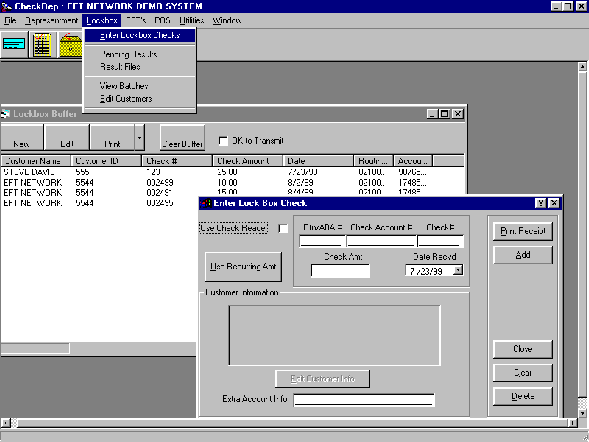589x442 pixels.
Task: Open the Utilities menu
Action: [191, 20]
